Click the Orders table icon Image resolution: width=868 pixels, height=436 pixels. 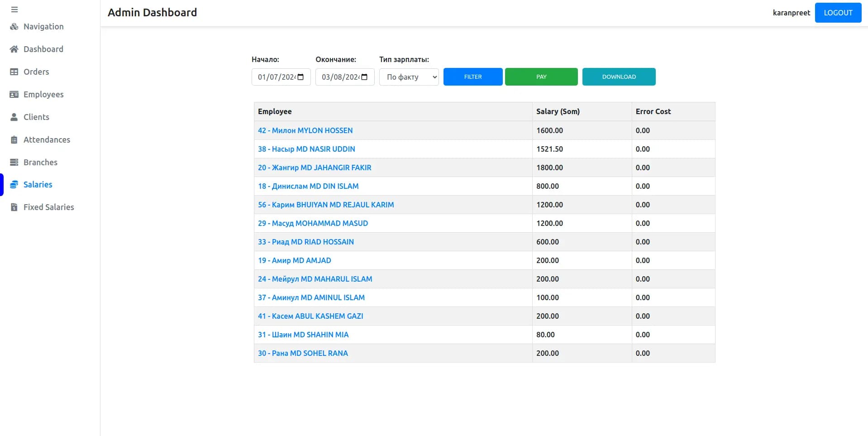14,72
